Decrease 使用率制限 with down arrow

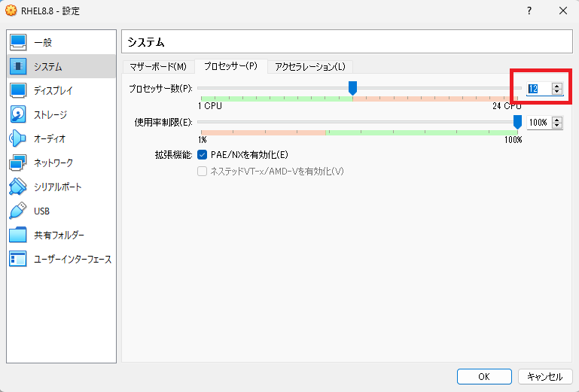[x=557, y=125]
